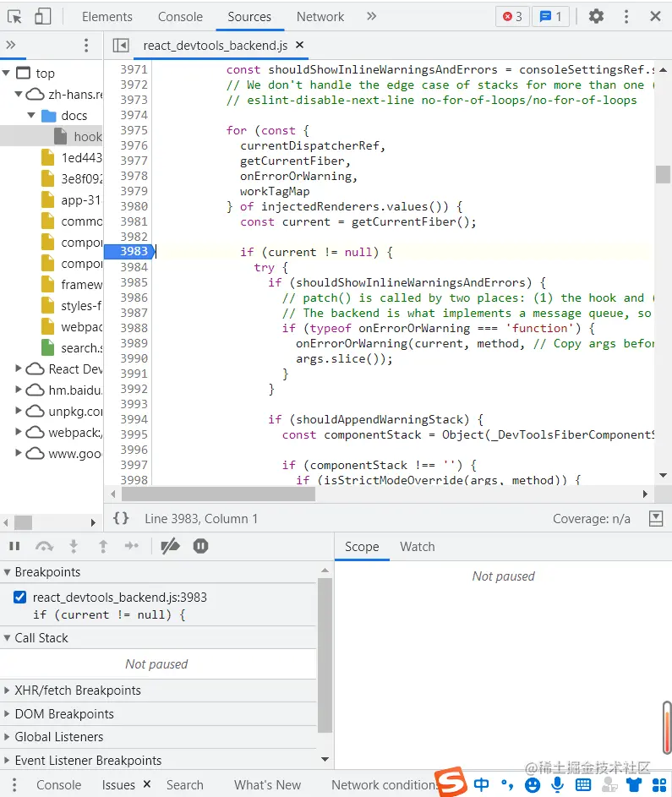
Task: Expand the DOM Breakpoints section
Action: [7, 713]
